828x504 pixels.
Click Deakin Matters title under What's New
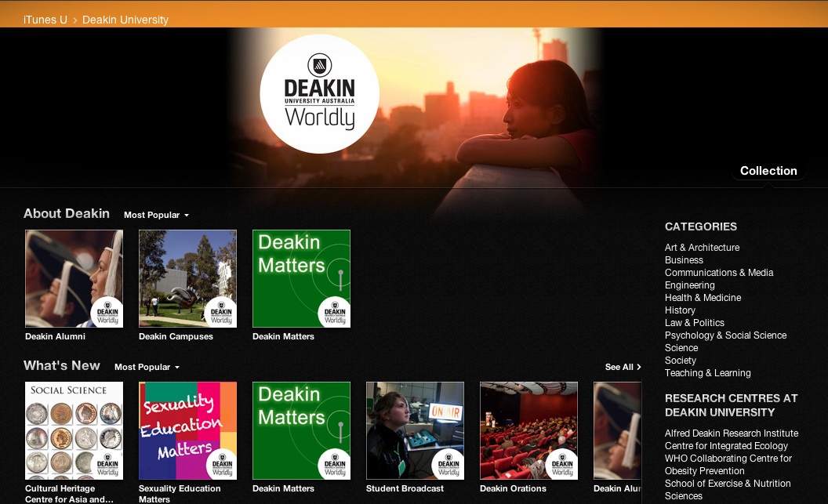(283, 488)
